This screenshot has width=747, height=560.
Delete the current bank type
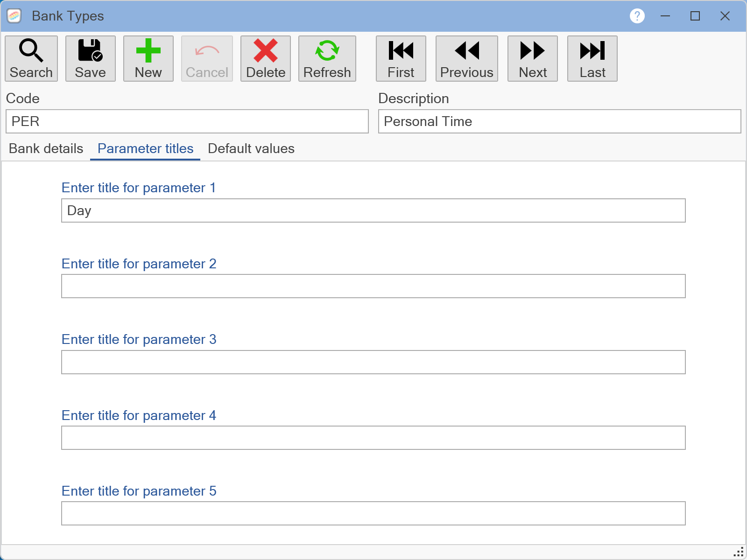click(x=266, y=59)
